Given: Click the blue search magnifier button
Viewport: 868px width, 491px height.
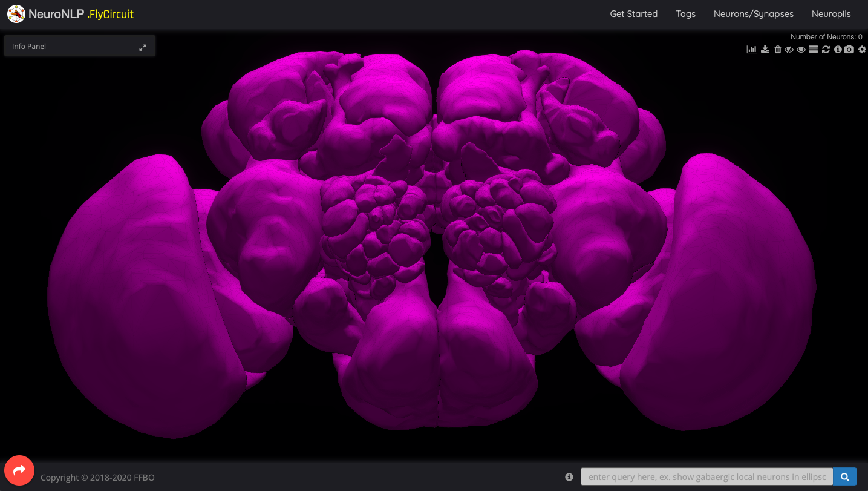Looking at the screenshot, I should [x=844, y=477].
